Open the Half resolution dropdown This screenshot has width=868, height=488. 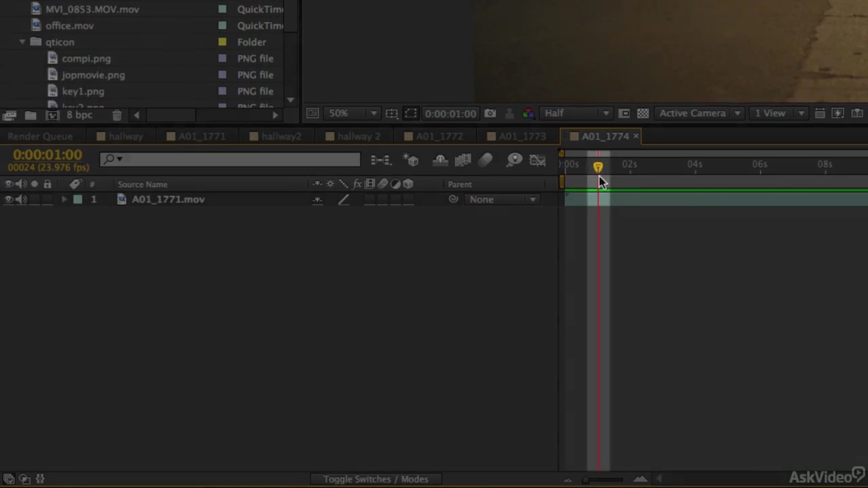[576, 113]
